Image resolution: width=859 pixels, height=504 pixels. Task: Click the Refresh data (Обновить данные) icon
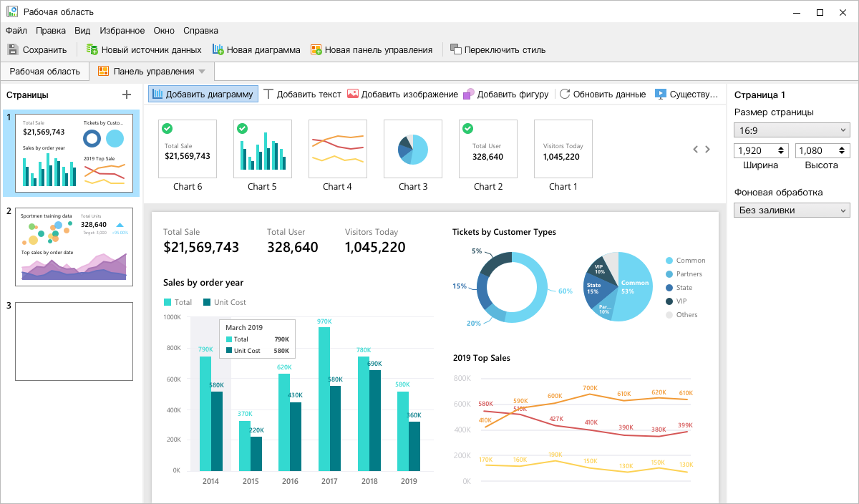pos(565,94)
